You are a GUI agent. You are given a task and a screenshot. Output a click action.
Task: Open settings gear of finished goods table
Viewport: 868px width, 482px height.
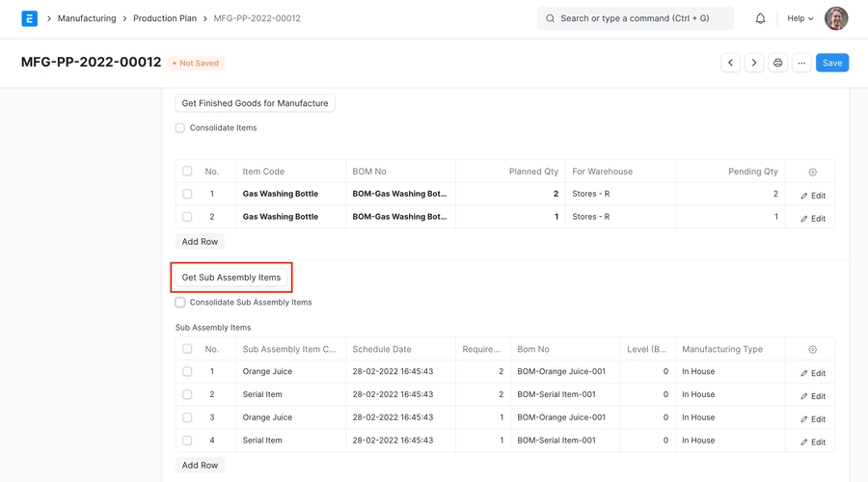(812, 172)
